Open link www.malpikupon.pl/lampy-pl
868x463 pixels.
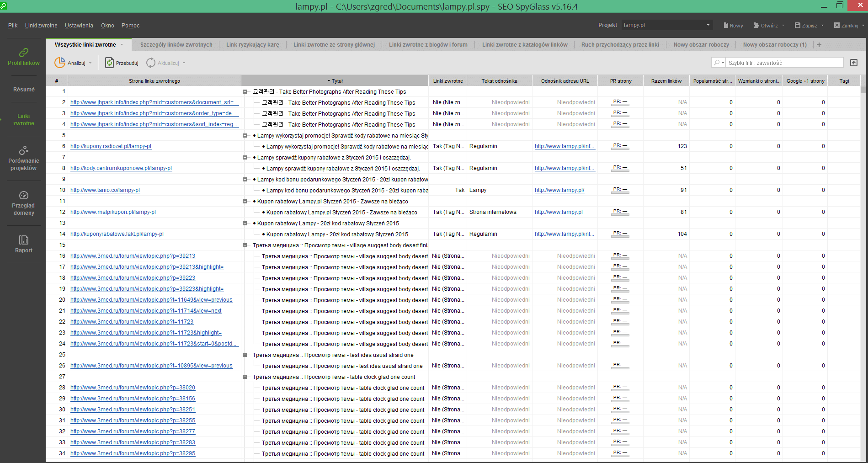[113, 212]
